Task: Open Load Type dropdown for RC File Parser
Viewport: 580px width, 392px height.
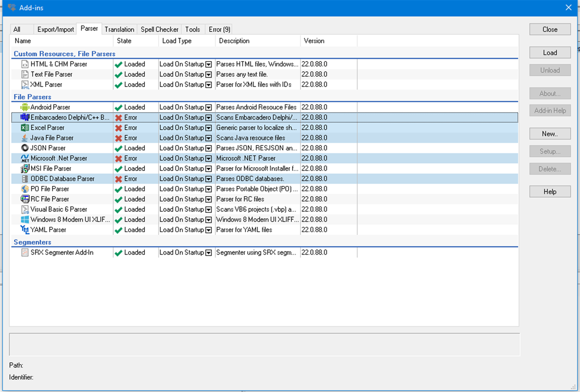Action: 209,199
